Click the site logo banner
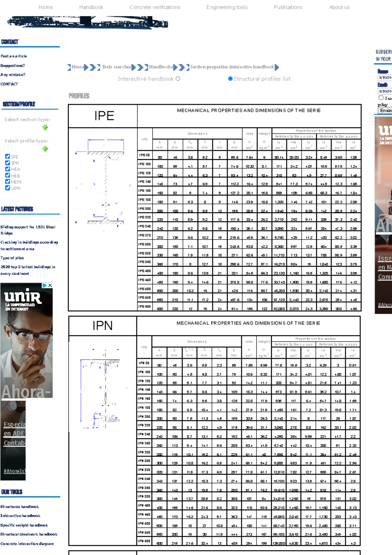Viewport: 392px width, 555px height. (x=88, y=22)
